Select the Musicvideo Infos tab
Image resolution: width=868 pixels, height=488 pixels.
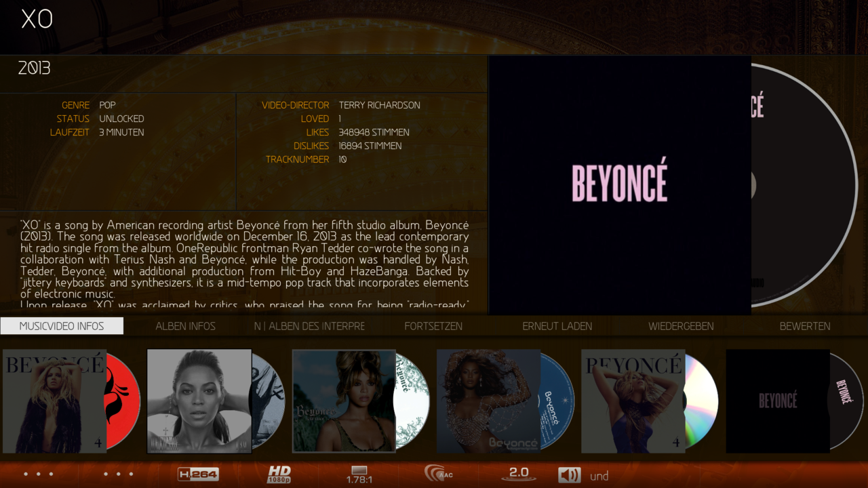point(62,326)
